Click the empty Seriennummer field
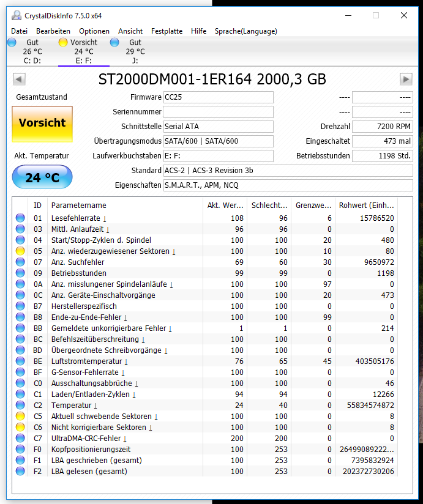The width and height of the screenshot is (423, 504). point(219,112)
